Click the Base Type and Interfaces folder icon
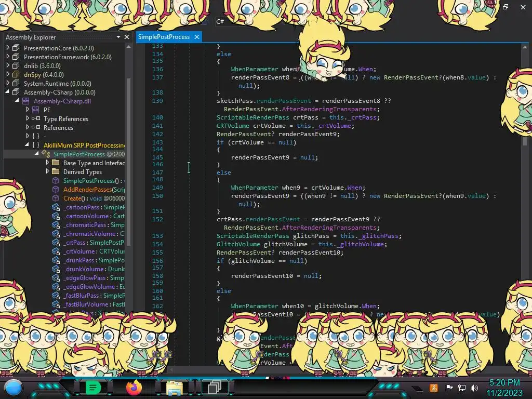 (x=56, y=163)
